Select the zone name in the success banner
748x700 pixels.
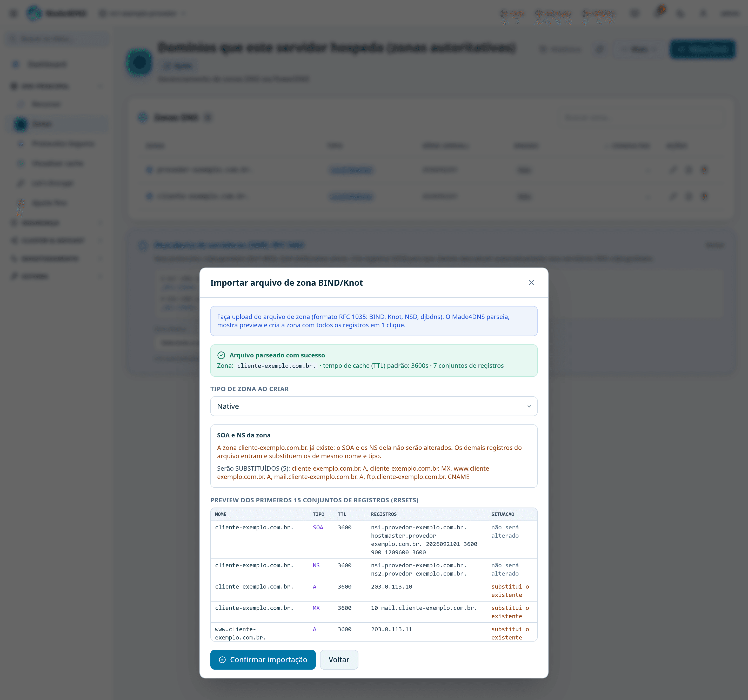click(x=276, y=366)
